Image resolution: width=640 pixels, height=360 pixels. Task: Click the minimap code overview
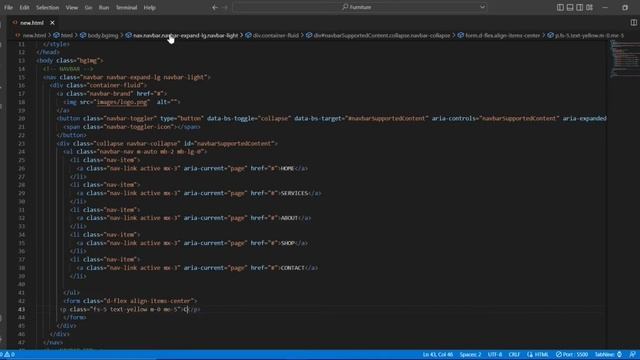624,59
